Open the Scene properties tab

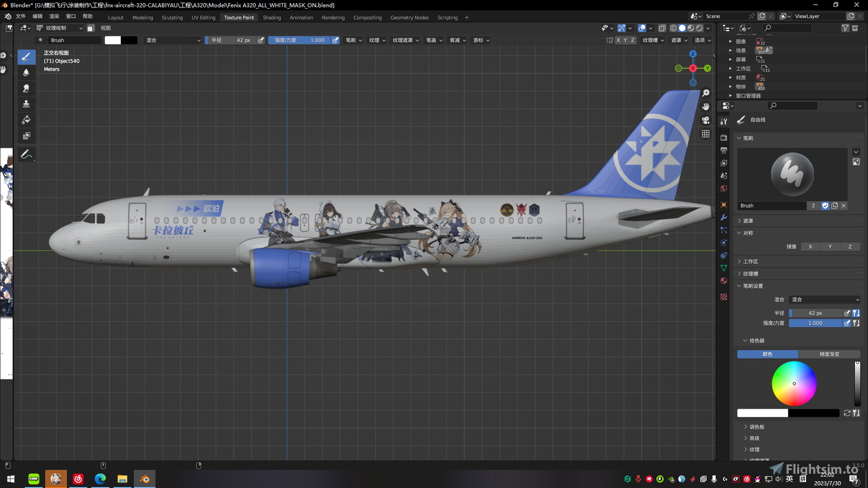click(x=724, y=176)
